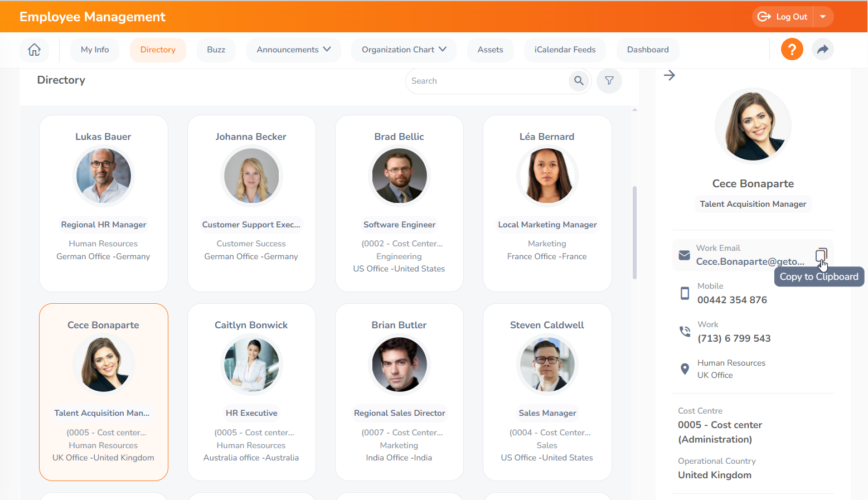Click the work phone handset icon

685,331
